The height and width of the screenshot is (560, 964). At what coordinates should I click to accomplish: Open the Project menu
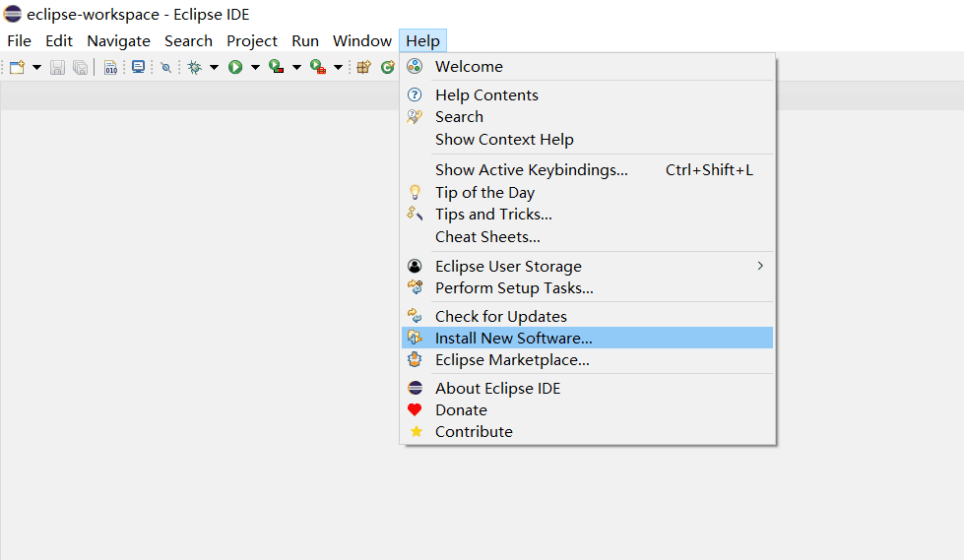coord(252,40)
